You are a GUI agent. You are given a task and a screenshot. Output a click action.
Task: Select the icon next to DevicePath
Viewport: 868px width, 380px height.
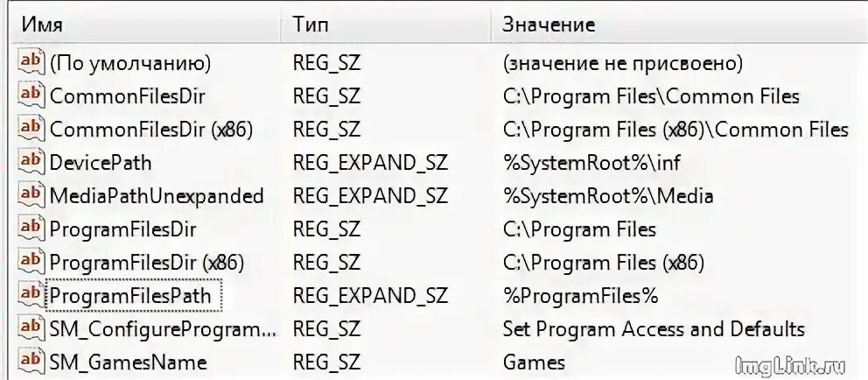click(x=31, y=161)
